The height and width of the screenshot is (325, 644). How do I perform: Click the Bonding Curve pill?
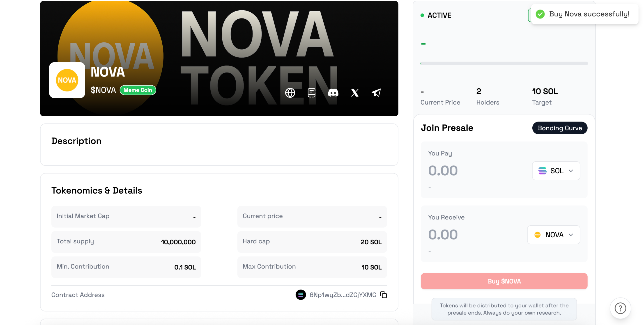(559, 128)
